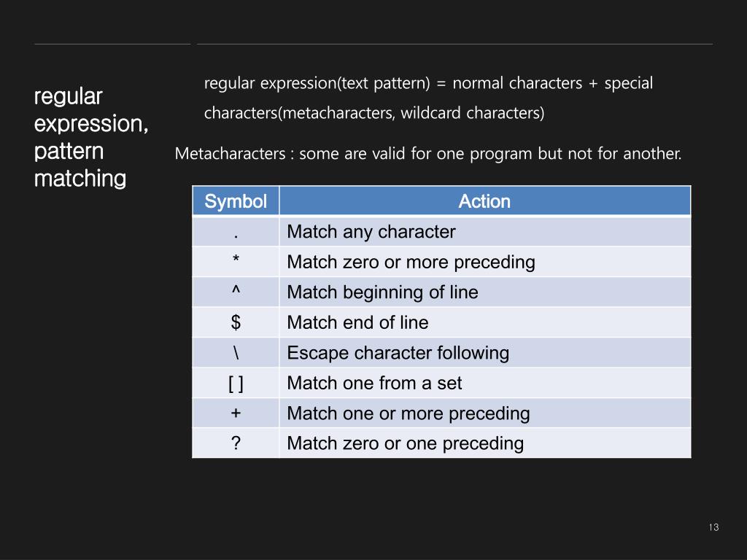Click the square brackets symbol cell
The height and width of the screenshot is (560, 747).
(x=236, y=383)
